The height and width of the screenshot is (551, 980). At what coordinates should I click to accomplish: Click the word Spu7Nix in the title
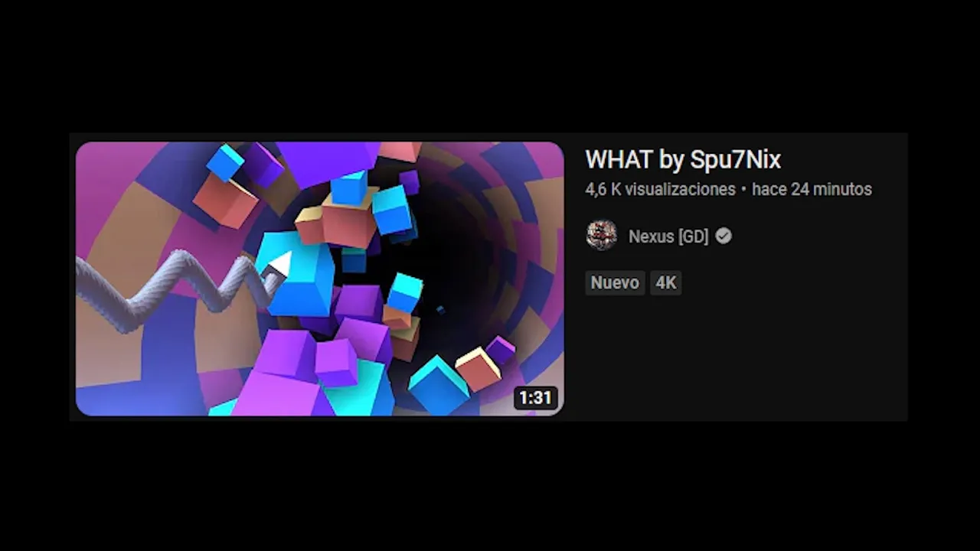(735, 160)
